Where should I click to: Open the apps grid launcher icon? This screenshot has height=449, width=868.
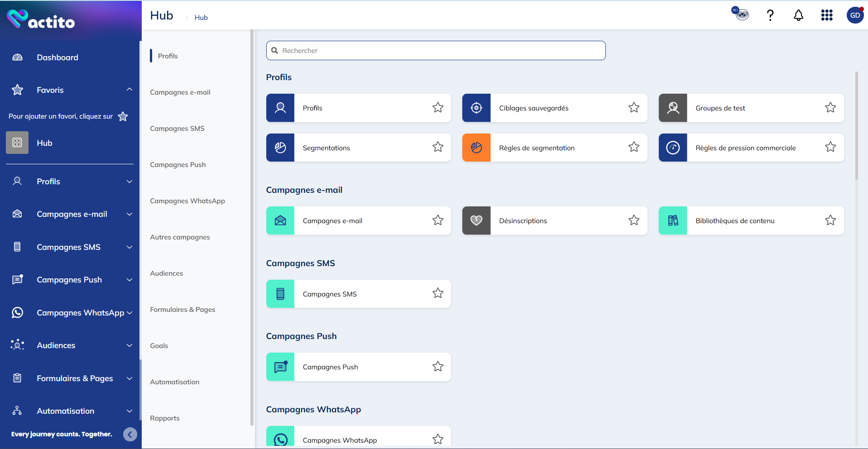pos(826,15)
